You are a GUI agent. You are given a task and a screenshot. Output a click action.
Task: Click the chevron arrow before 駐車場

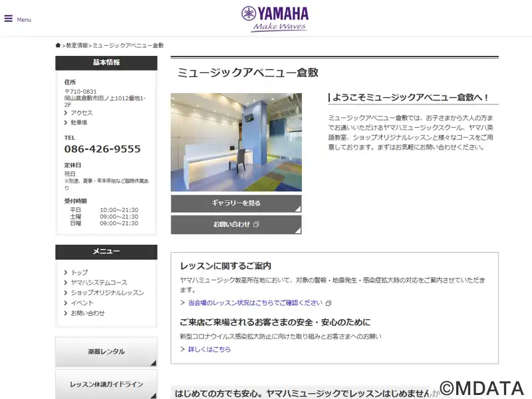point(66,122)
